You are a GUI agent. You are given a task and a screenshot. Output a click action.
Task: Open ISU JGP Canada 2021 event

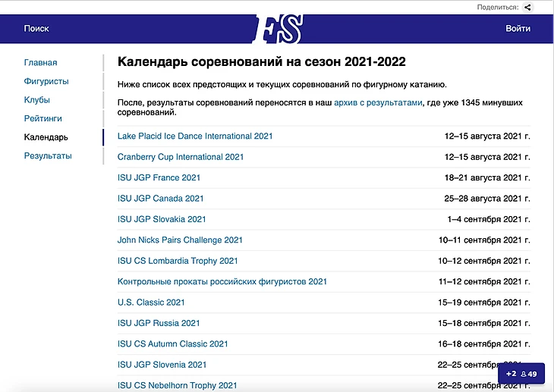coord(161,199)
